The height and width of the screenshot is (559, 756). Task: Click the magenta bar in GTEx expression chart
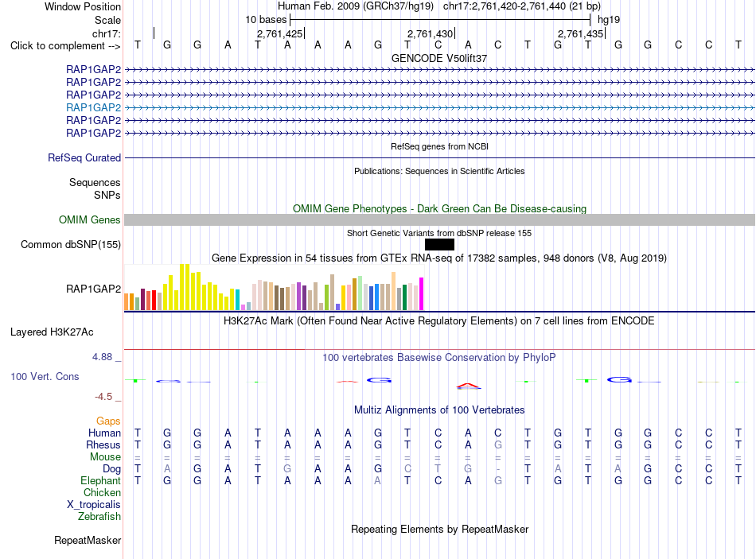click(422, 293)
